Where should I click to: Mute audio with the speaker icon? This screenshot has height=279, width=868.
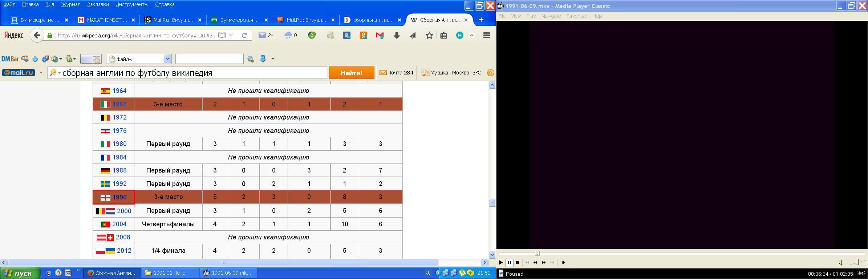(x=841, y=262)
